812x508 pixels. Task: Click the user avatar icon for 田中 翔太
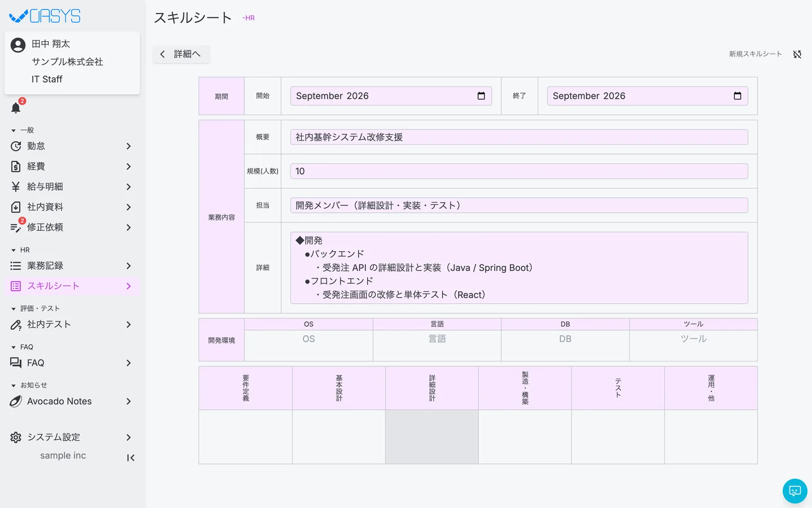pyautogui.click(x=18, y=45)
